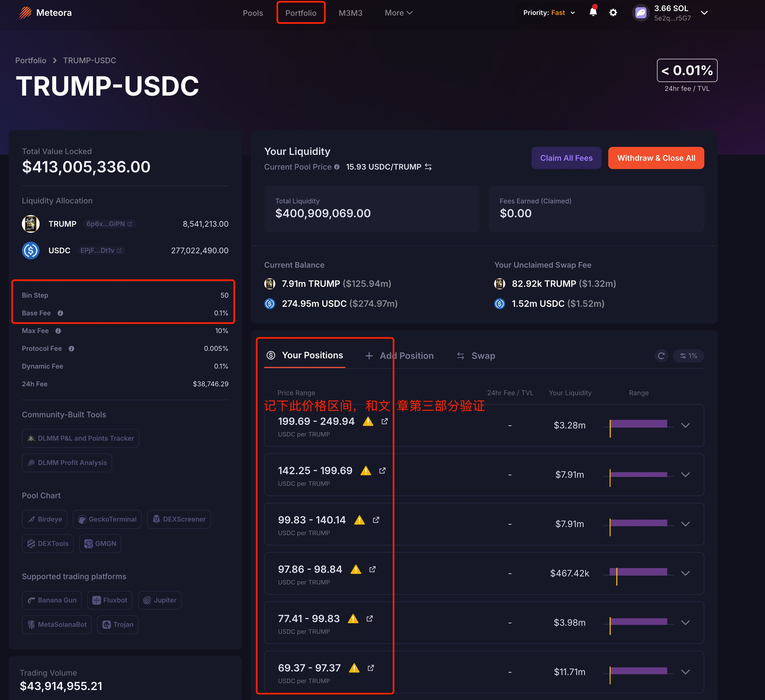Screen dimensions: 765x700
Task: Click the Protocol Fee info icon
Action: click(x=71, y=349)
